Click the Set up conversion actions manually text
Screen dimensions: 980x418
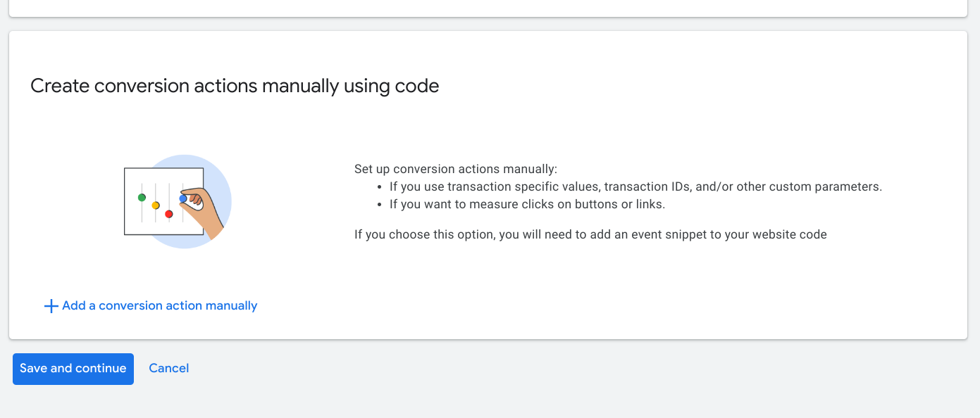click(x=456, y=170)
